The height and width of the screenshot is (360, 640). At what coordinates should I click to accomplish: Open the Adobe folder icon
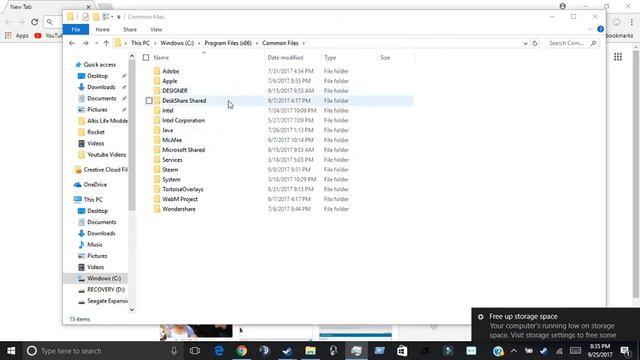click(157, 71)
